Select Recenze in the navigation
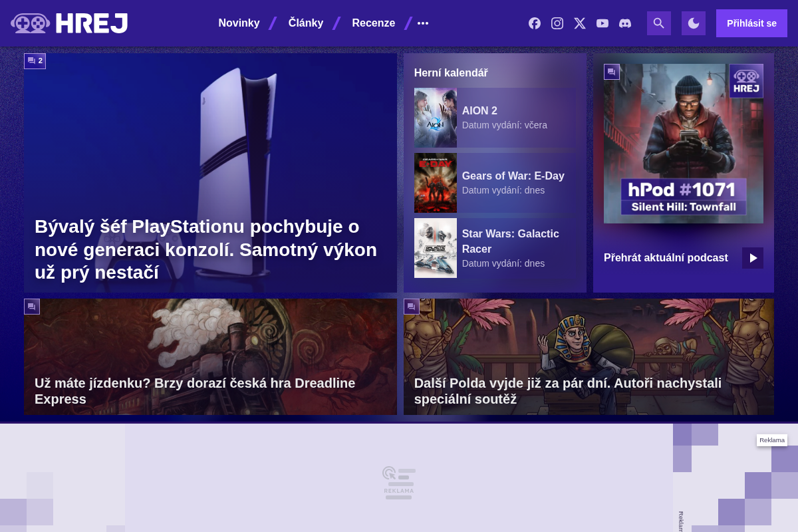Viewport: 798px width, 532px height. tap(374, 23)
